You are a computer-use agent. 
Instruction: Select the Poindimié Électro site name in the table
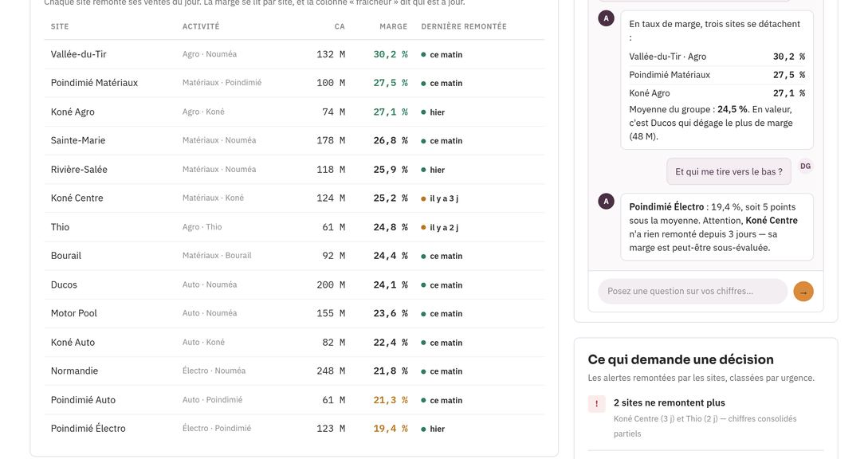pyautogui.click(x=88, y=429)
